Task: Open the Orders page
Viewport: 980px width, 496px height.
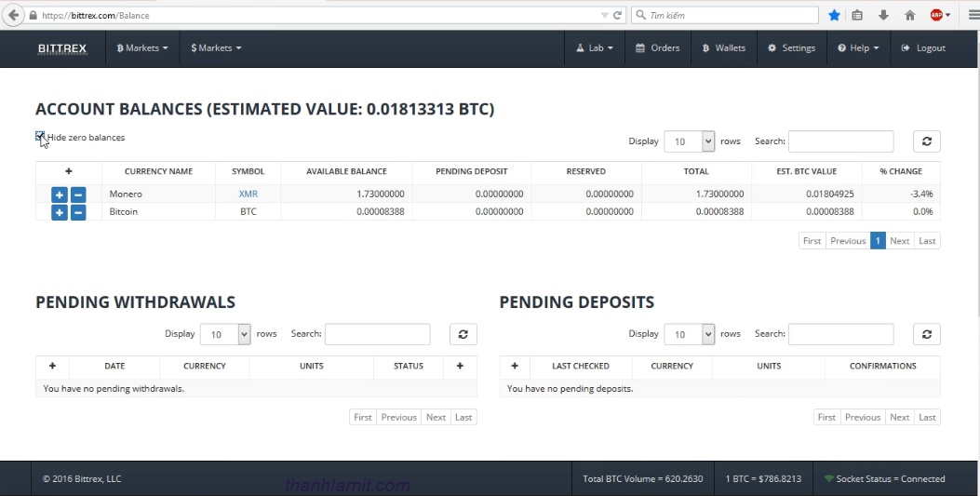Action: pyautogui.click(x=657, y=48)
